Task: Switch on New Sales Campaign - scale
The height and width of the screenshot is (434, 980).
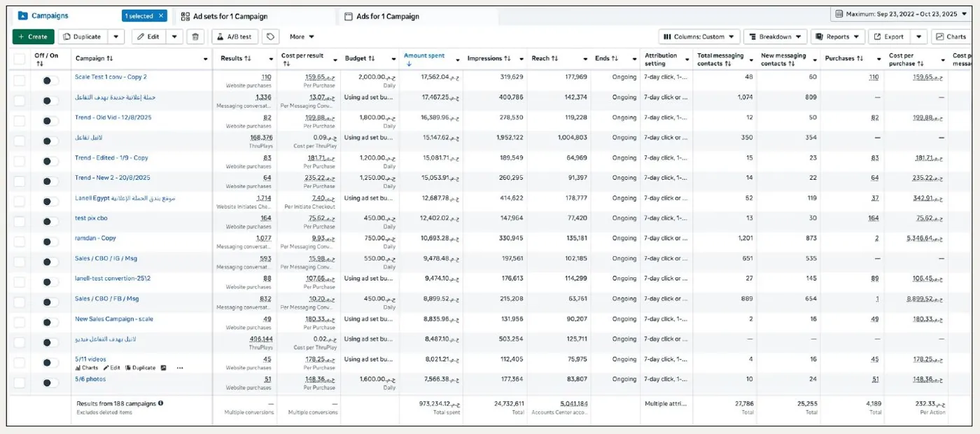Action: (49, 323)
